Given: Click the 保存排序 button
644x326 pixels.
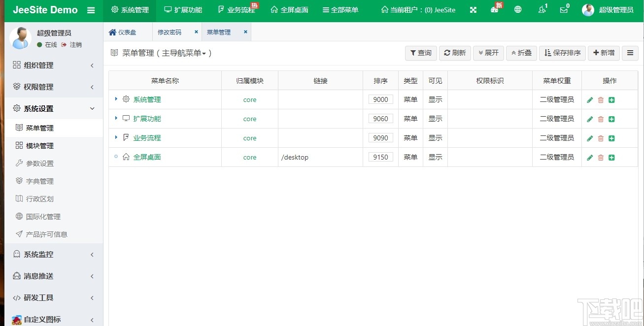Looking at the screenshot, I should 562,53.
